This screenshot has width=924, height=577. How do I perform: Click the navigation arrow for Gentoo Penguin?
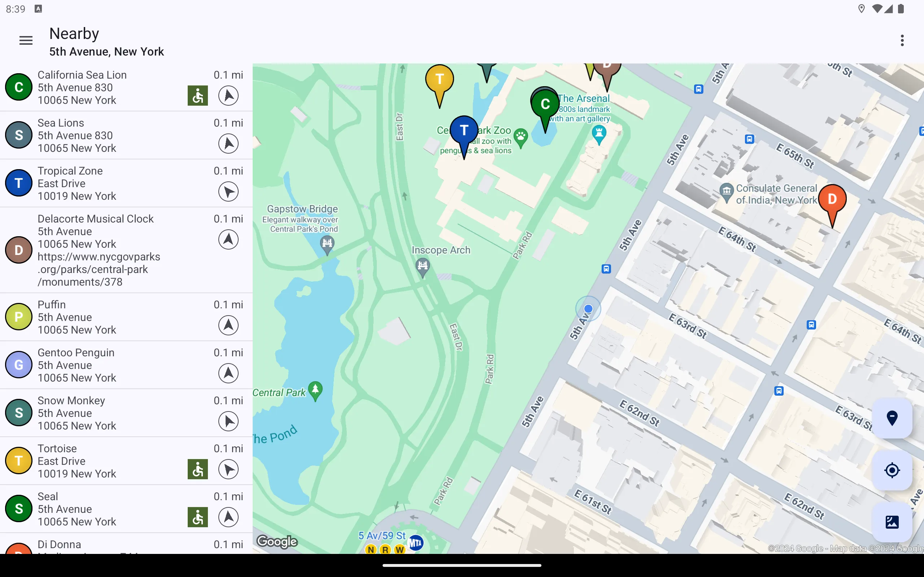(x=228, y=373)
